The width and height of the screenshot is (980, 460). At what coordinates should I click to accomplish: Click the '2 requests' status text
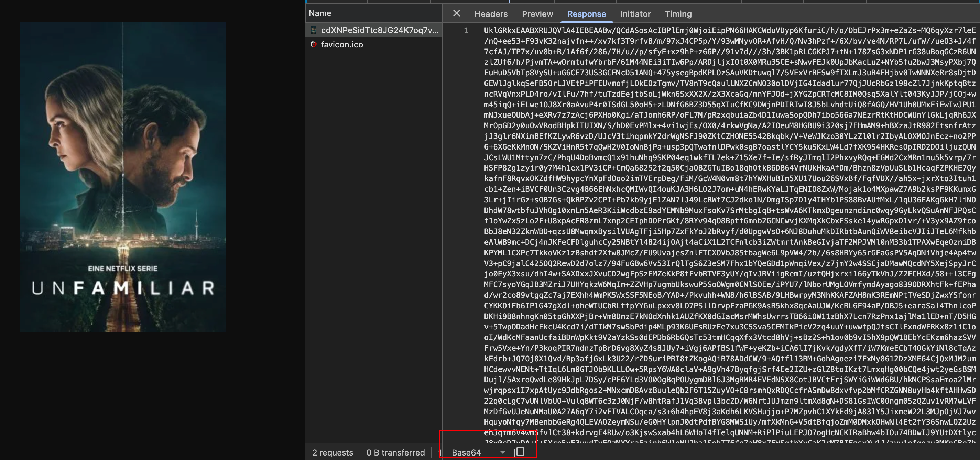333,452
